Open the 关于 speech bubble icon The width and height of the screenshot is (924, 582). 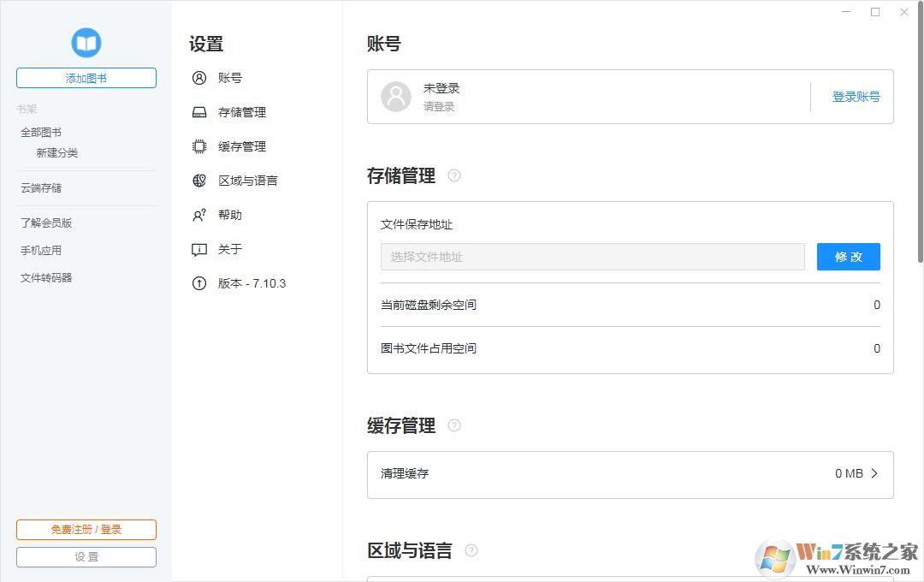pyautogui.click(x=198, y=249)
